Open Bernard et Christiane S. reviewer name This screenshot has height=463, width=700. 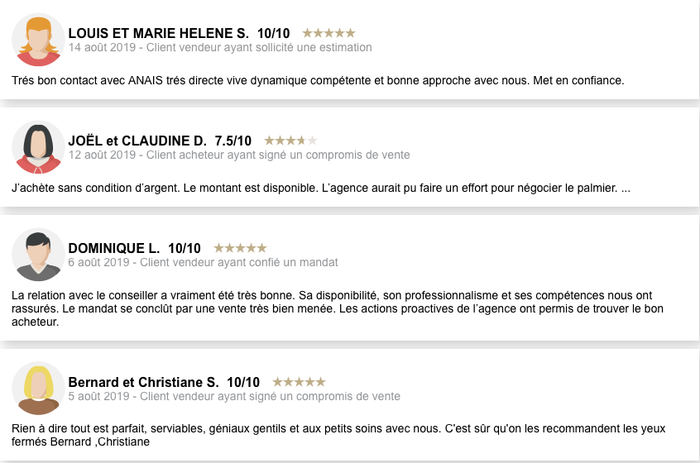(x=143, y=382)
